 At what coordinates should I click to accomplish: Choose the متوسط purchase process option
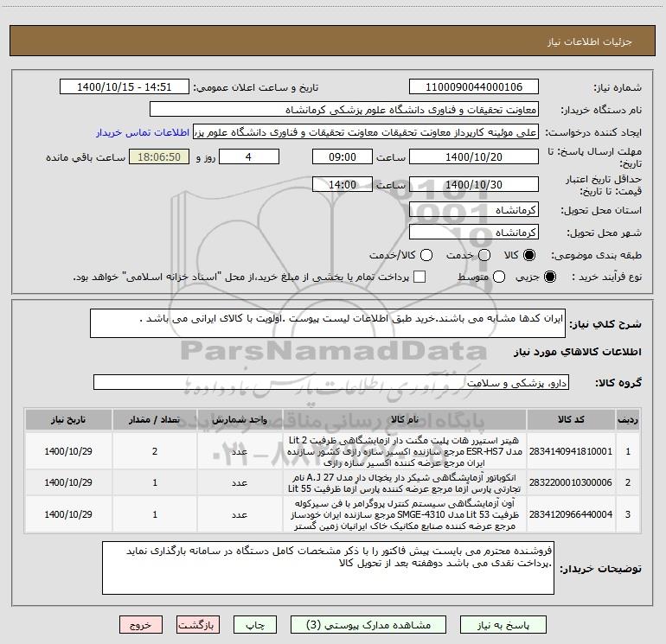pyautogui.click(x=499, y=277)
